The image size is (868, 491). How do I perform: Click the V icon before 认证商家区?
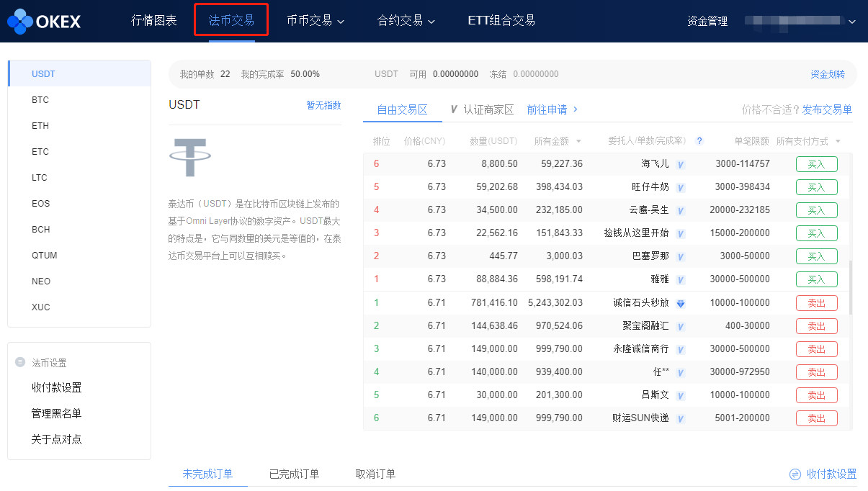click(x=454, y=109)
